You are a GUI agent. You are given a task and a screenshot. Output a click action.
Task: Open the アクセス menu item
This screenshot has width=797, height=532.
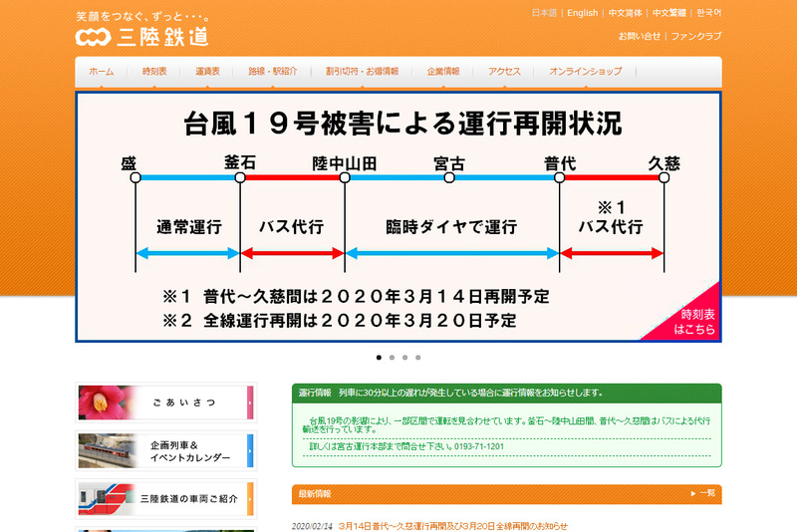coord(504,72)
